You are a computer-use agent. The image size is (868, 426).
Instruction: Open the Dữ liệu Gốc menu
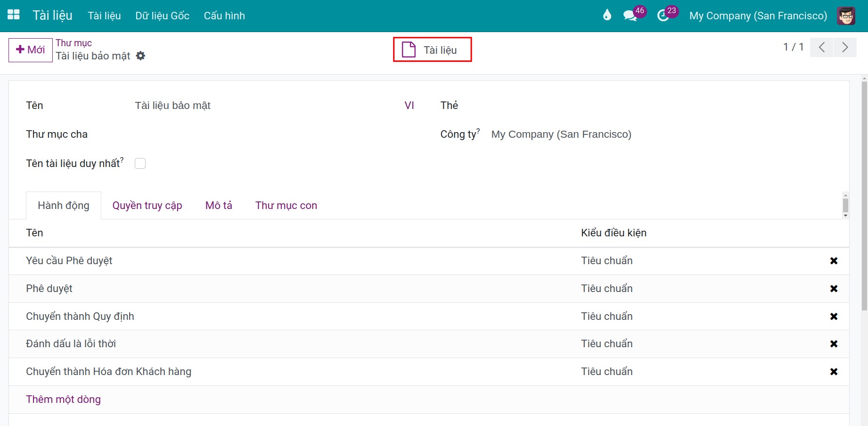[163, 16]
